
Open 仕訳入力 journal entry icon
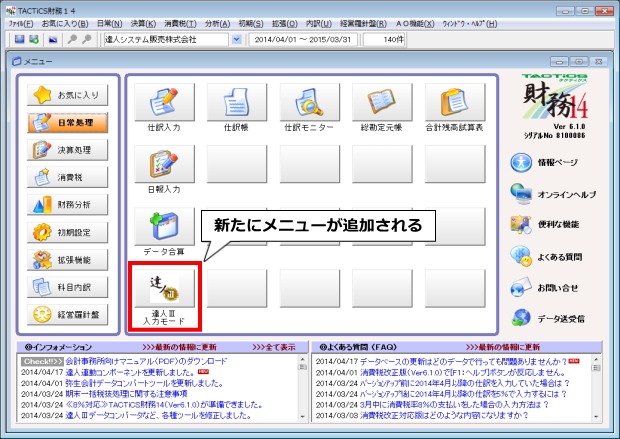click(164, 102)
